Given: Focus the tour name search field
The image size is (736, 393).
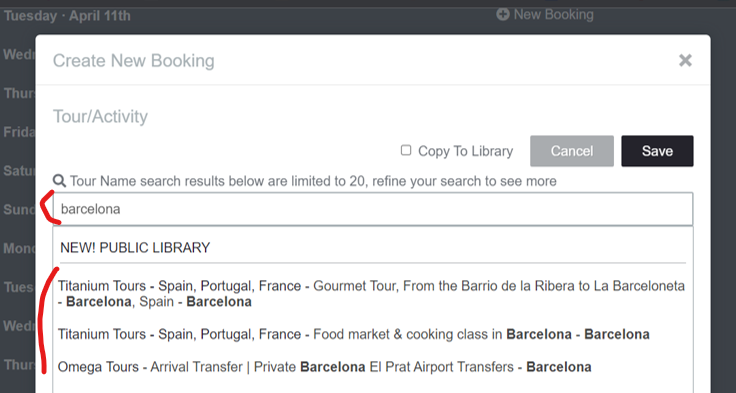Looking at the screenshot, I should point(373,209).
